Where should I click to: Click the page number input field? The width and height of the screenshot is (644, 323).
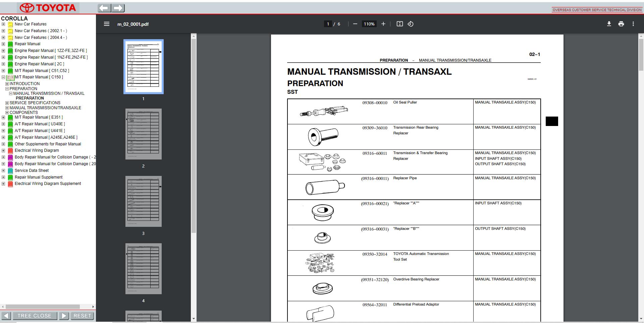pyautogui.click(x=328, y=24)
